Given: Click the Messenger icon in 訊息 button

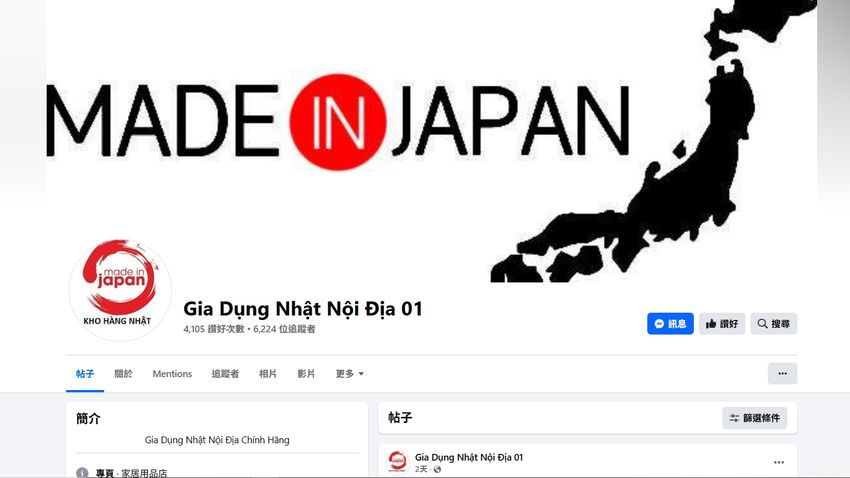Looking at the screenshot, I should pos(659,324).
